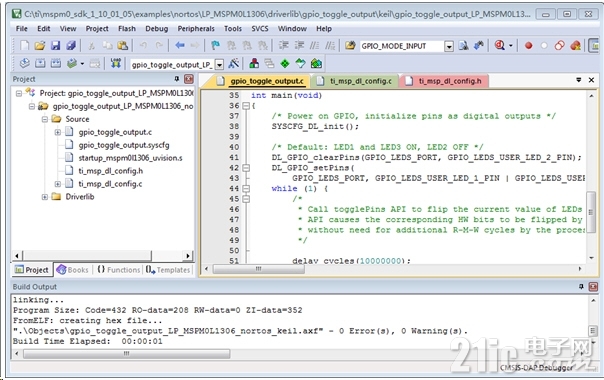Switch to Books panel tab

click(73, 270)
